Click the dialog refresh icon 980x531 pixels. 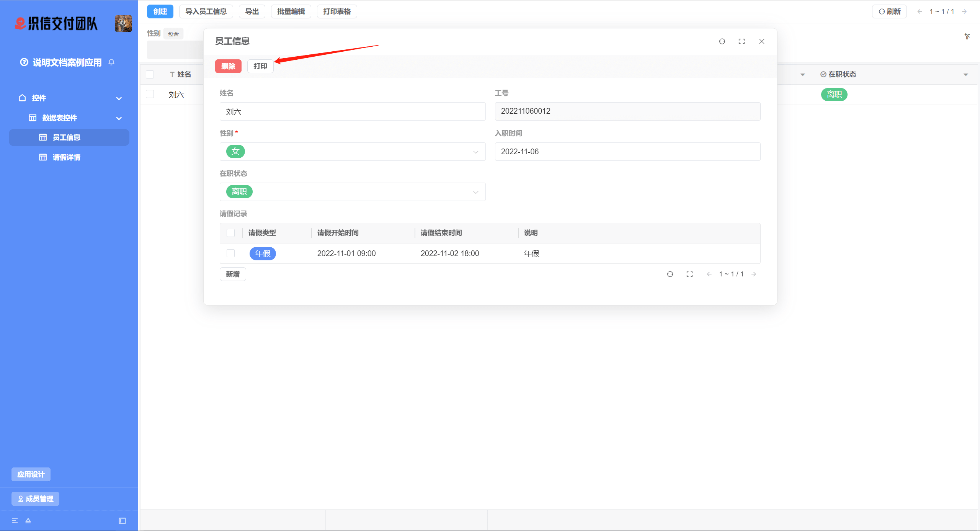(722, 41)
